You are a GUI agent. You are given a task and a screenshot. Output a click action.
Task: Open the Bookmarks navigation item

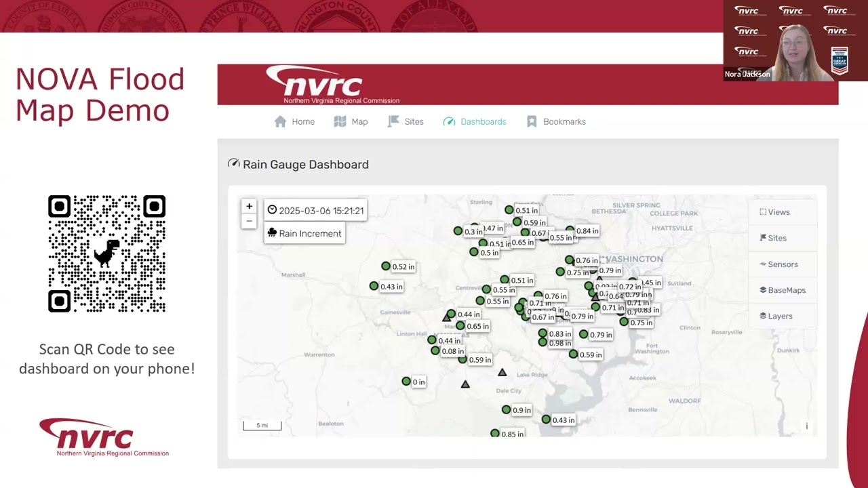[556, 121]
